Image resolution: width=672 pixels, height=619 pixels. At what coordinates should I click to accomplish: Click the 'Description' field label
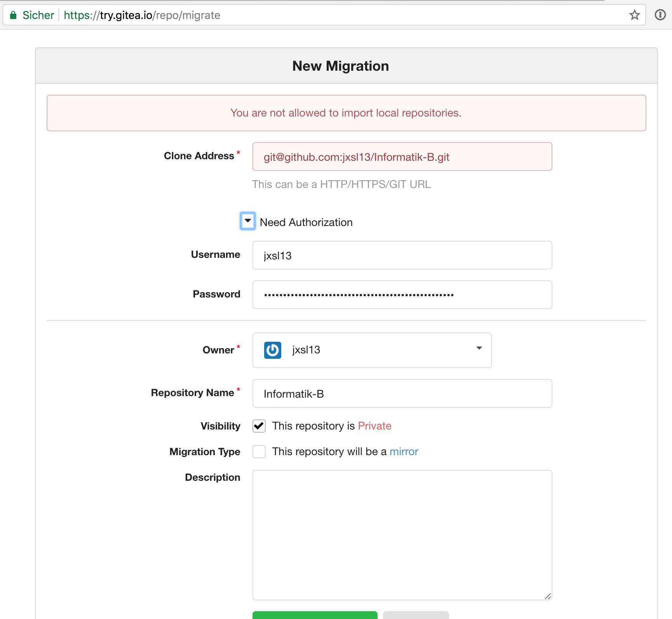click(212, 477)
